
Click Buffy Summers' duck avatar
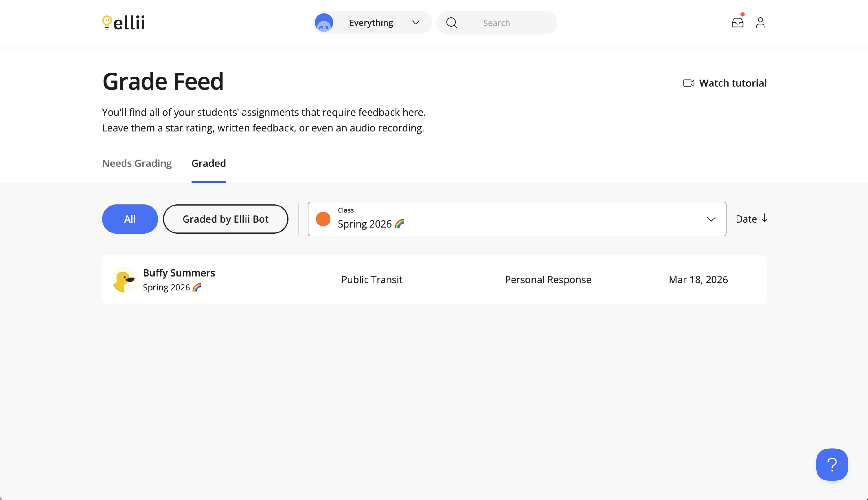click(x=124, y=280)
